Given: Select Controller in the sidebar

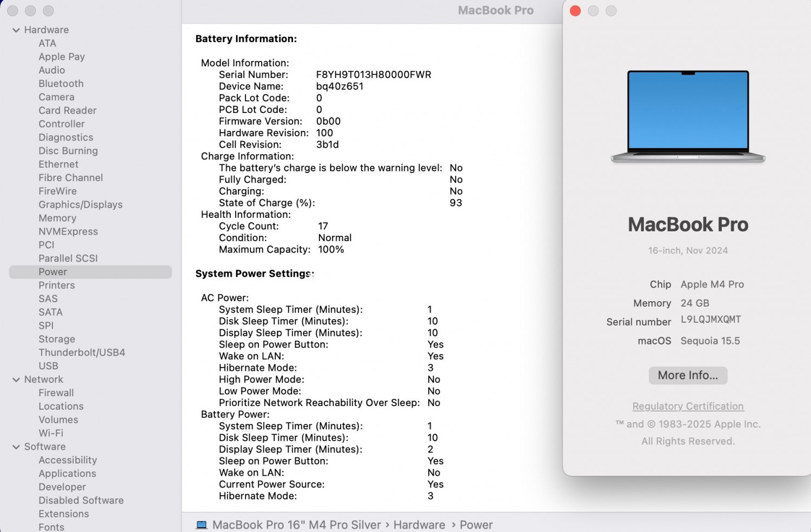Looking at the screenshot, I should click(62, 124).
